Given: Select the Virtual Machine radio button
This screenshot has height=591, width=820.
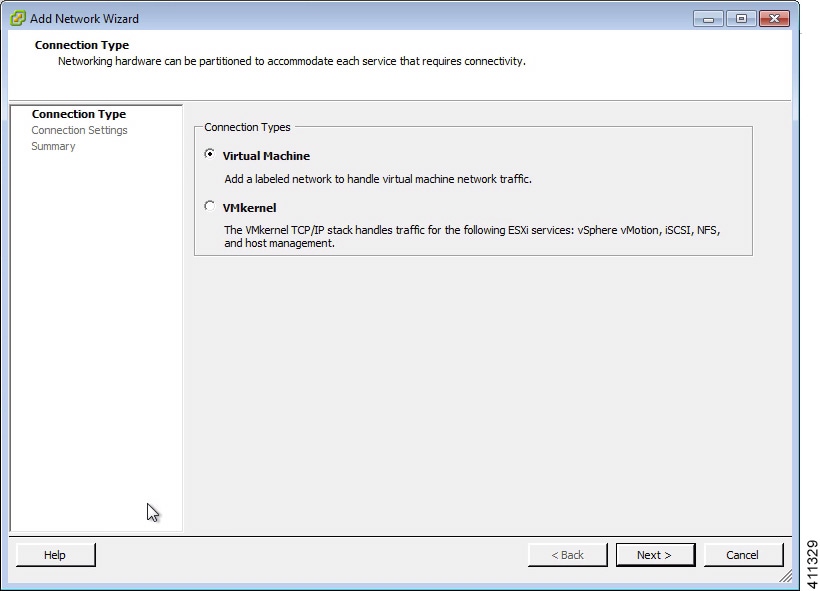Looking at the screenshot, I should tap(210, 154).
